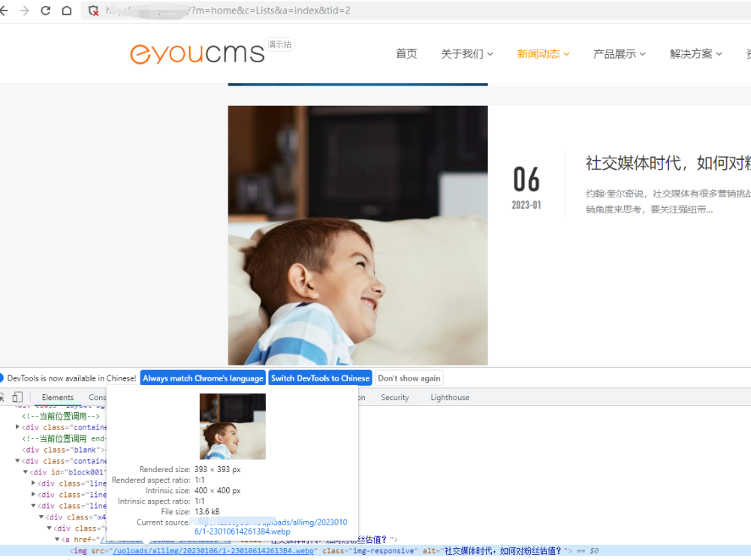The width and height of the screenshot is (751, 560).
Task: Click Switch DevTools to Chinese button
Action: 321,378
